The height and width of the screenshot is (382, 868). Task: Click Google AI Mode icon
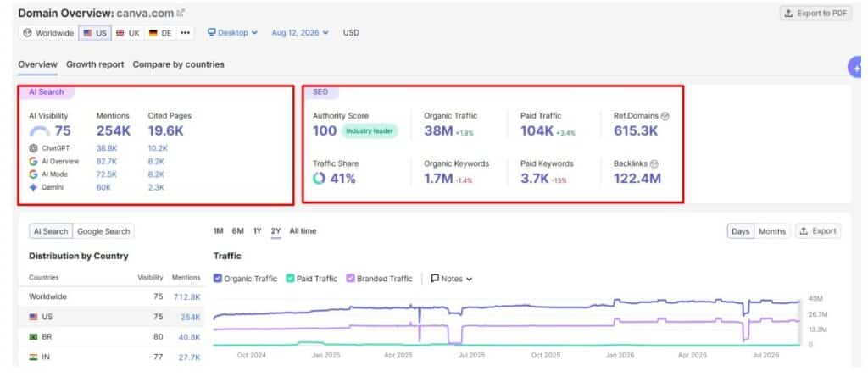pyautogui.click(x=34, y=174)
